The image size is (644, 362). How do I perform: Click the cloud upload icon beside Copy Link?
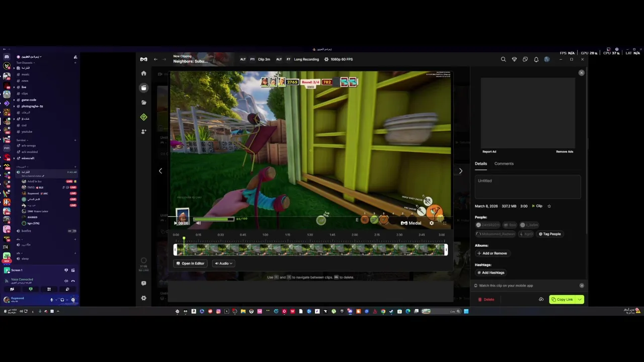click(541, 300)
